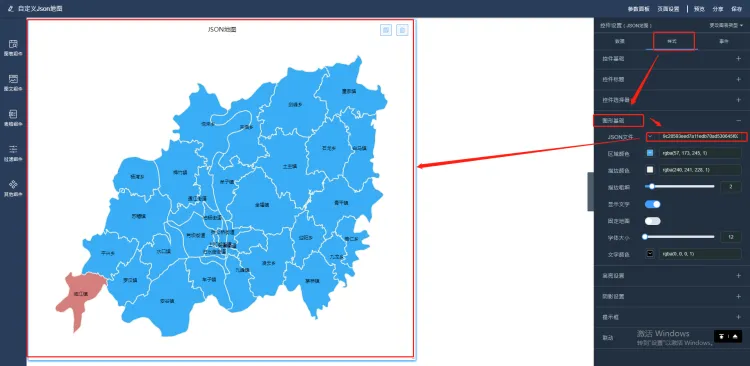Click the stroke color rgba(240, 241, 228, 1) field
Viewport: 750px width, 366px height.
[700, 170]
